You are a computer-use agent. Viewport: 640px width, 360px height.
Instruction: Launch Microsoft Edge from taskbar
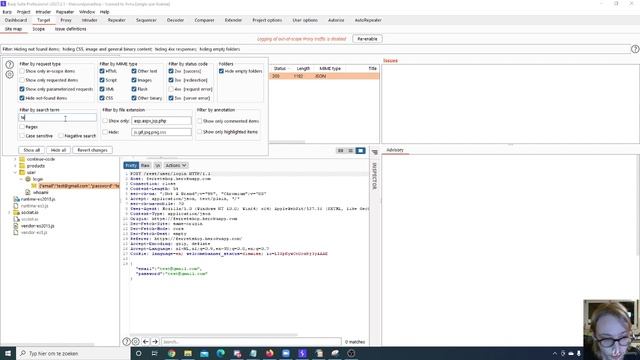pyautogui.click(x=220, y=353)
